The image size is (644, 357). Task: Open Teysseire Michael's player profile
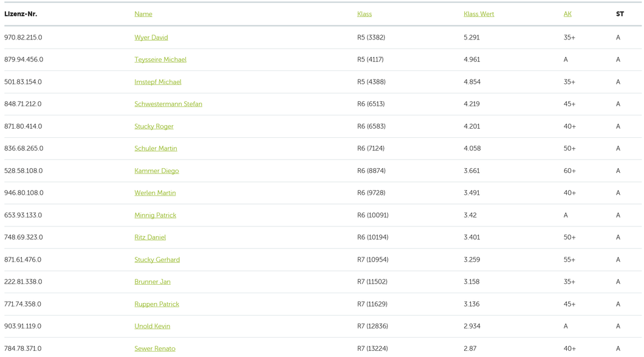[160, 59]
